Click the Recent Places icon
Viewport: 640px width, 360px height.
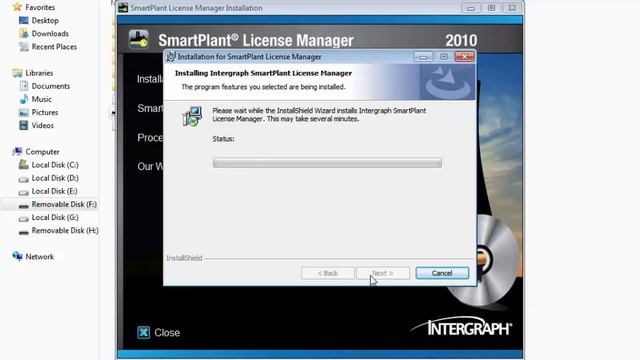[x=24, y=47]
